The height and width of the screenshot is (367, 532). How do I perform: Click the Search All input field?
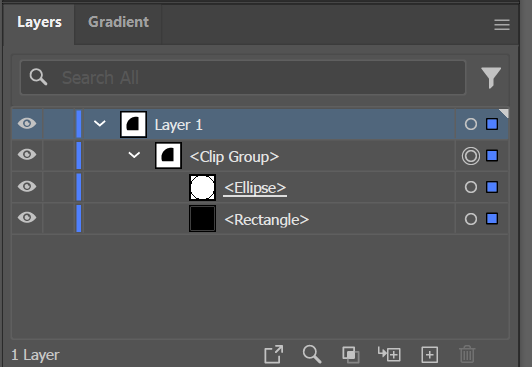pos(243,78)
